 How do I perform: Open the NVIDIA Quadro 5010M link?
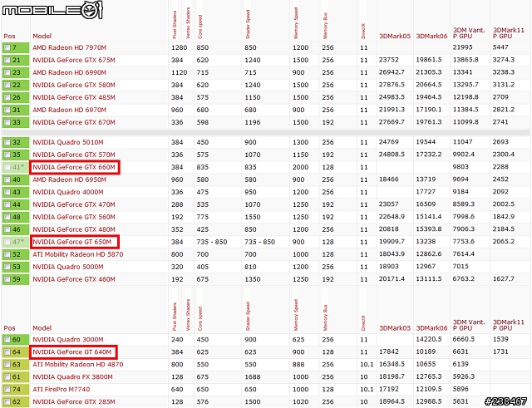(68, 142)
